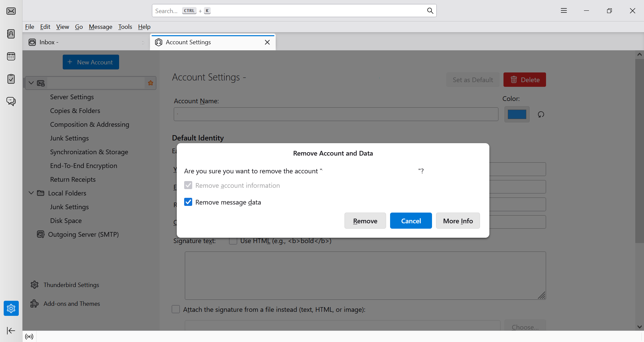Open the Tools menu

click(125, 27)
